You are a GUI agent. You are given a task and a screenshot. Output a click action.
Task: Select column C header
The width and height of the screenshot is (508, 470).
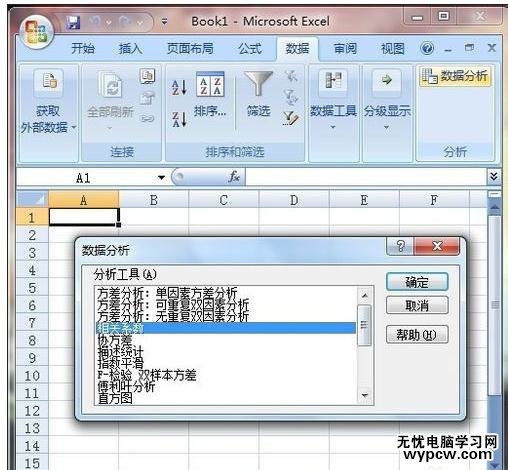point(224,200)
